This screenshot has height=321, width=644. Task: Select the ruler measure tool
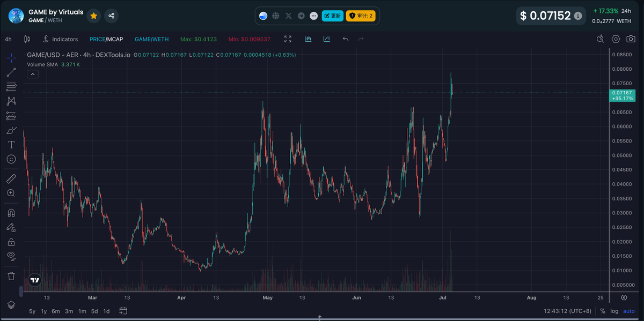[11, 178]
